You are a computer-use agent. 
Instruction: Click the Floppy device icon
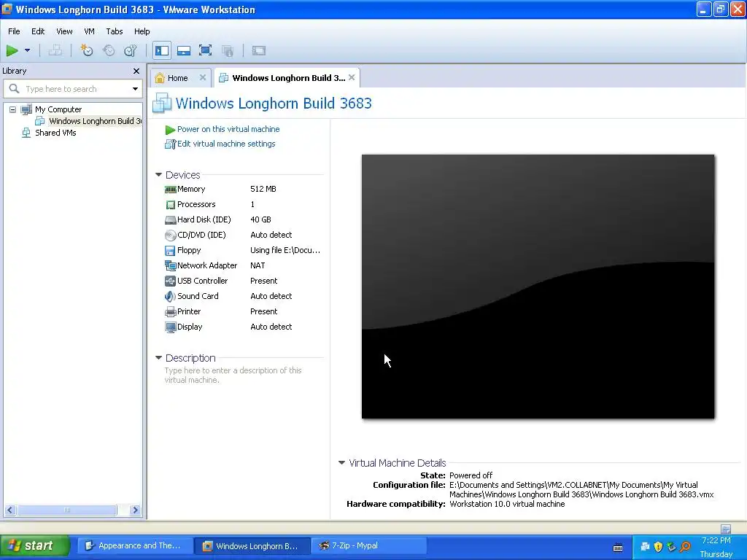tap(170, 251)
